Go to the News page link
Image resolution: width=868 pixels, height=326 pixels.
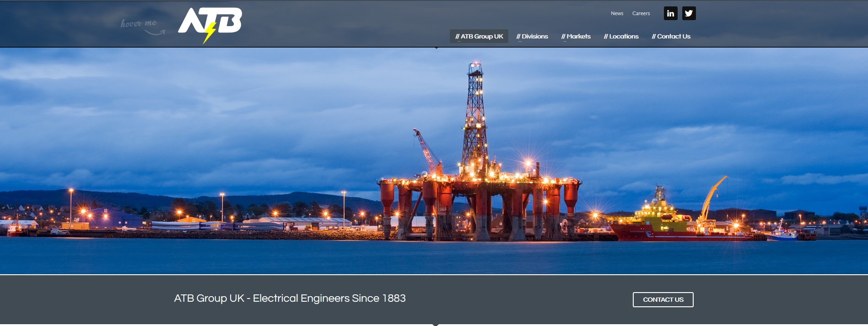click(617, 13)
